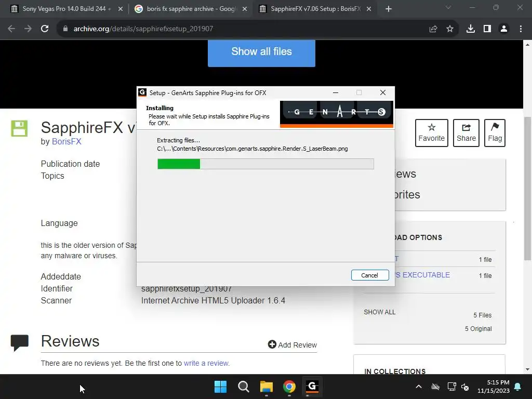Open tab search chevron in title bar

point(448,7)
